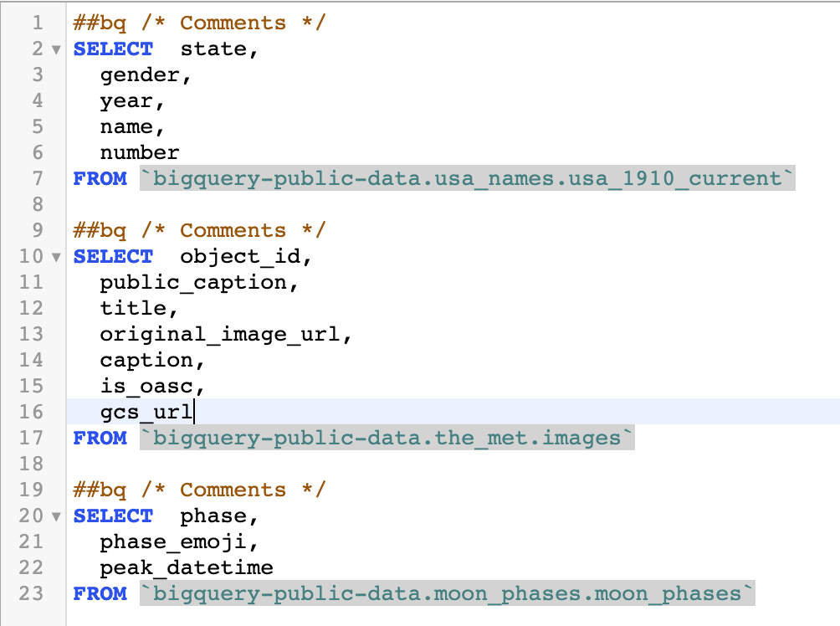Click the the_met.images table reference

[x=387, y=438]
